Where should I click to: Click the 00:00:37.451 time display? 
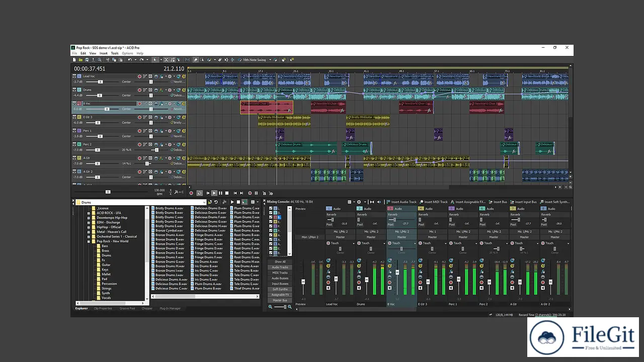click(90, 69)
